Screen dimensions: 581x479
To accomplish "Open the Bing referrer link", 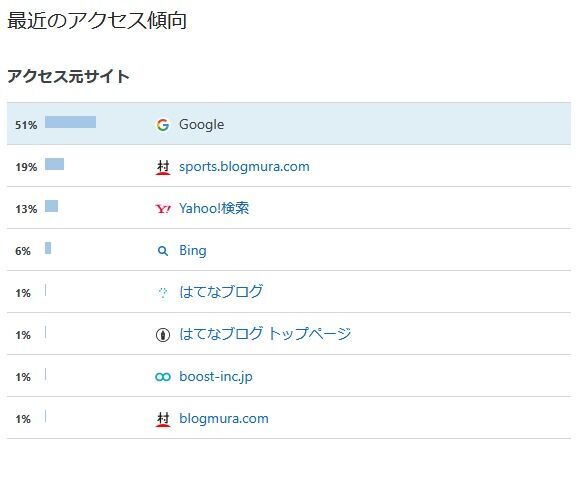I will (x=193, y=251).
